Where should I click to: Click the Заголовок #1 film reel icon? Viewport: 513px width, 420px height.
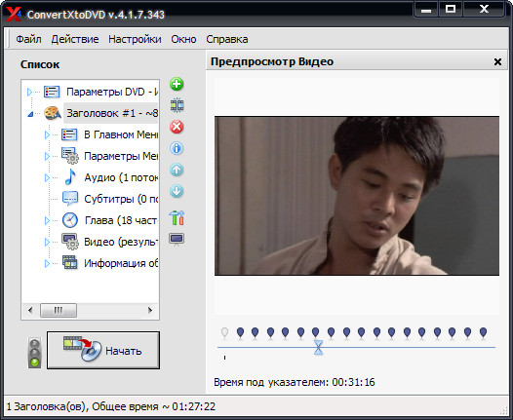(53, 113)
